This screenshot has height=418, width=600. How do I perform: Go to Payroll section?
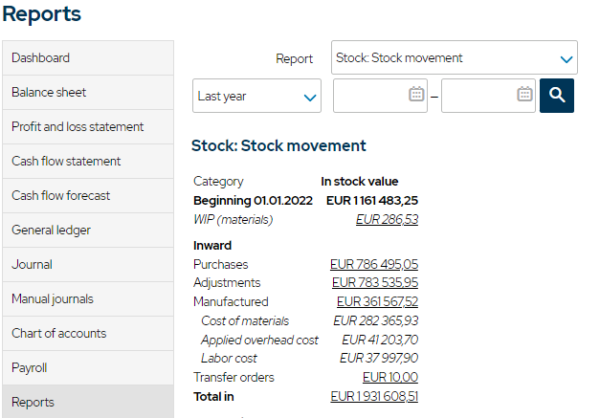pyautogui.click(x=87, y=368)
